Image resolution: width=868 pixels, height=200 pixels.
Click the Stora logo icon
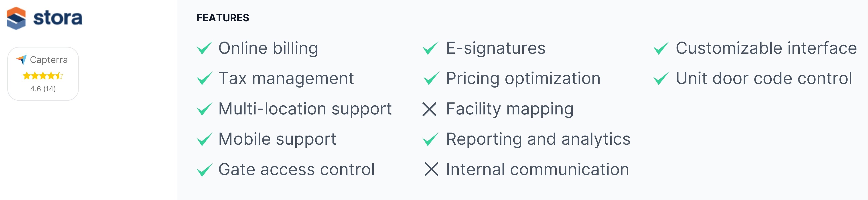(16, 18)
